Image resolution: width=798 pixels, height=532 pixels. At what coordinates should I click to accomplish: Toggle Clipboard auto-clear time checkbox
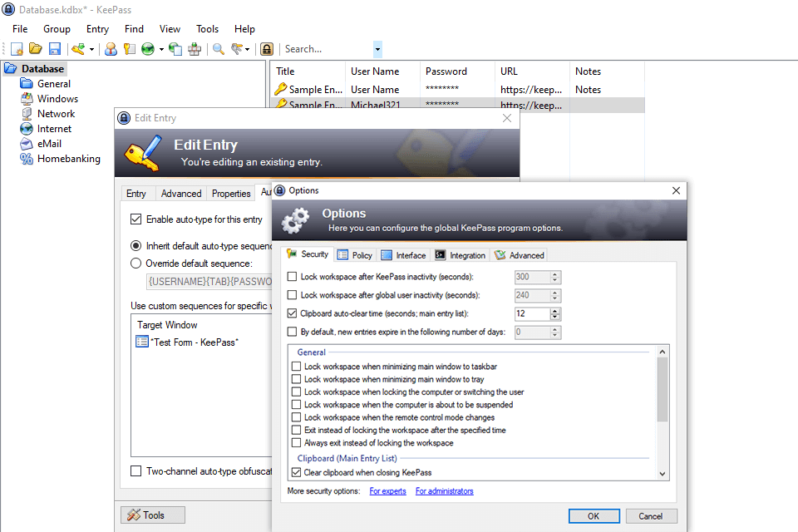(292, 313)
